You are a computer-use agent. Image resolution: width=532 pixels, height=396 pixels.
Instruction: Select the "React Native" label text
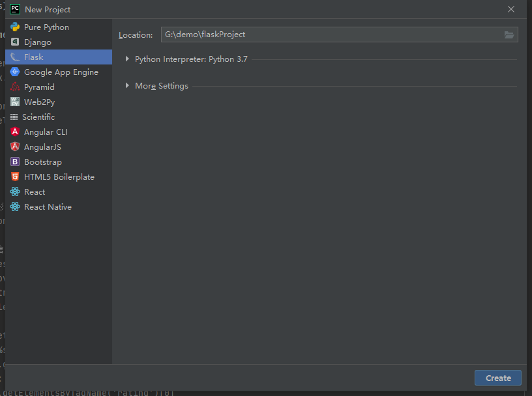tap(48, 207)
